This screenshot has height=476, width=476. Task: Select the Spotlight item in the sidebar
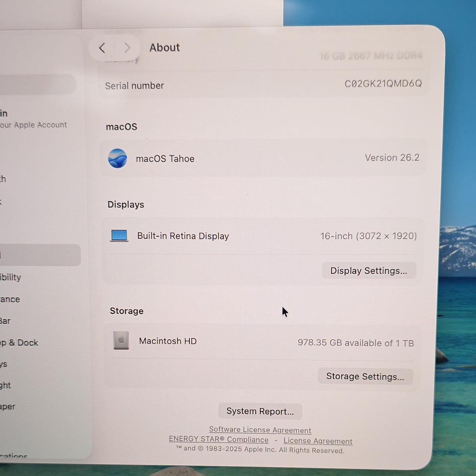(6, 385)
